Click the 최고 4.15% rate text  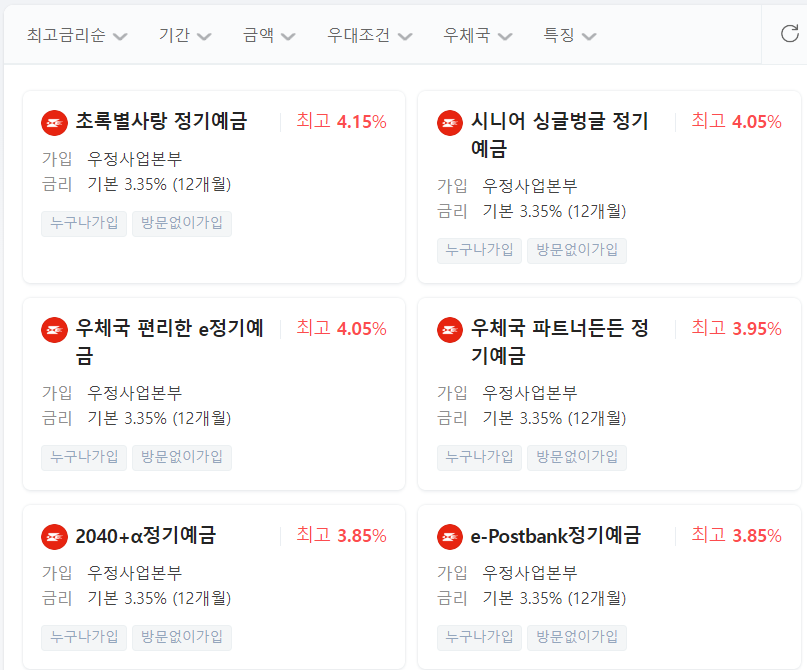click(x=341, y=121)
